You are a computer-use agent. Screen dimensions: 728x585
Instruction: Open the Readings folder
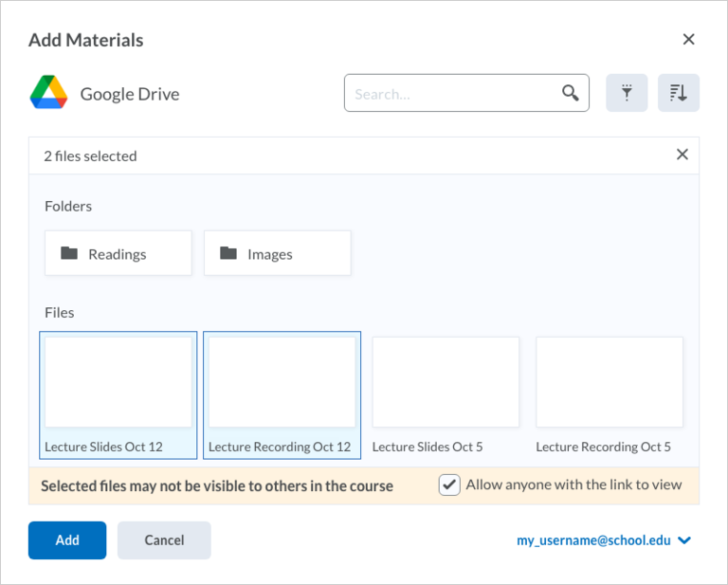point(118,253)
